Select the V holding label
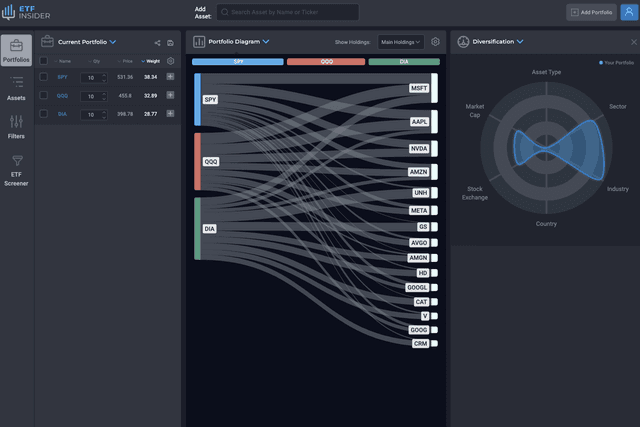 click(x=425, y=316)
